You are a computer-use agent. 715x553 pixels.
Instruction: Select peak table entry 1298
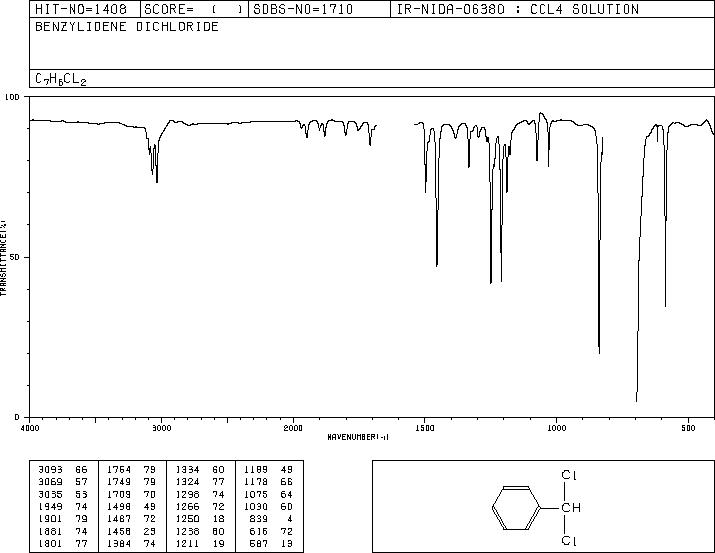click(x=187, y=494)
